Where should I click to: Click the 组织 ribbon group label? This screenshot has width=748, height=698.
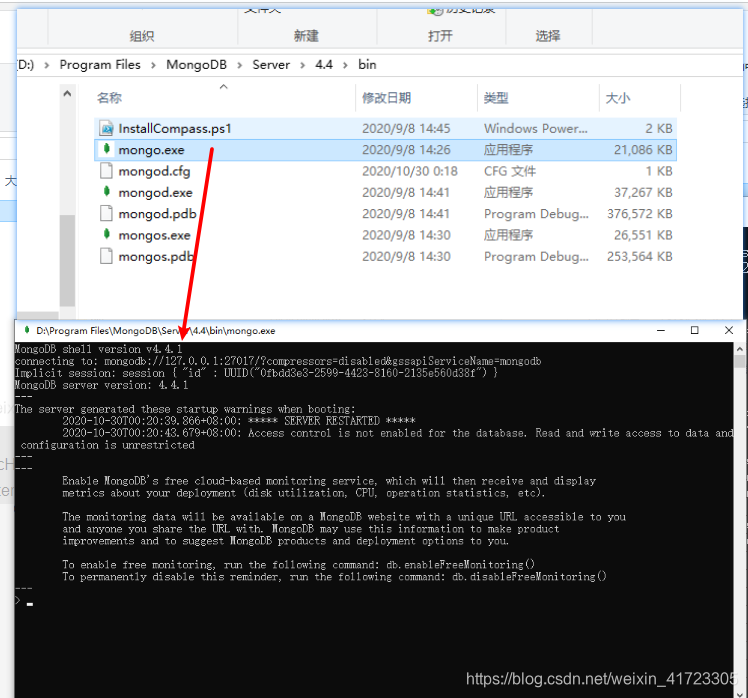(x=142, y=36)
